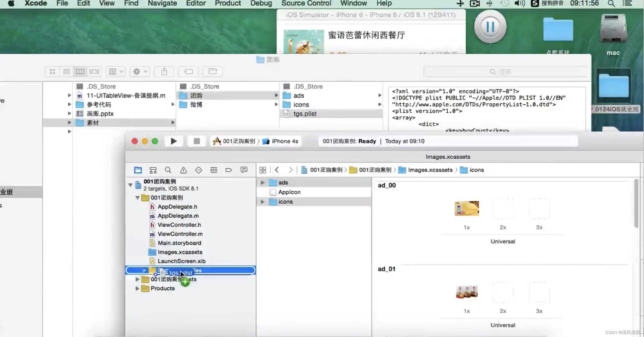Open the Issue navigator warning icon

pos(183,170)
